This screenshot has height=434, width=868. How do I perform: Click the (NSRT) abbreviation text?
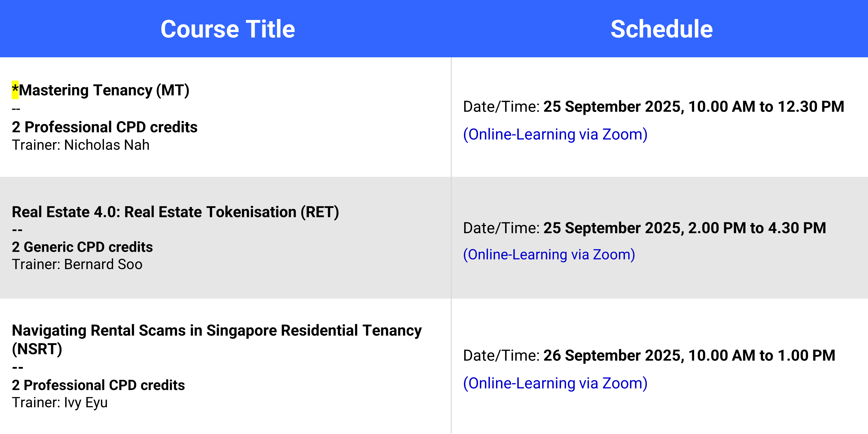(x=37, y=349)
